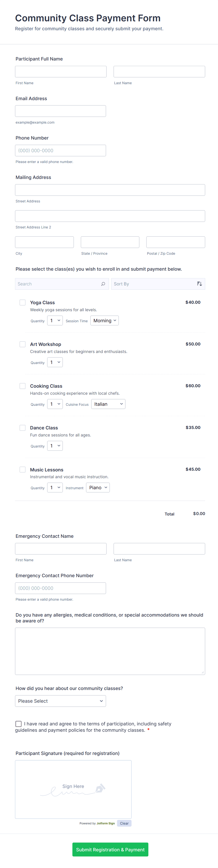This screenshot has height=868, width=218.
Task: Tick the Yoga Class checkbox
Action: 23,302
